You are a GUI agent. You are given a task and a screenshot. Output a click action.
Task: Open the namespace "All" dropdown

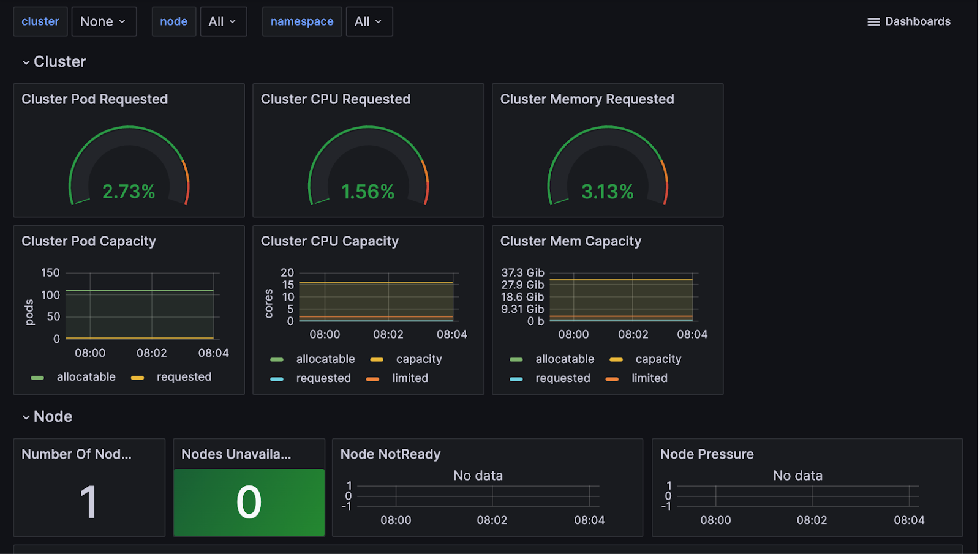tap(369, 21)
